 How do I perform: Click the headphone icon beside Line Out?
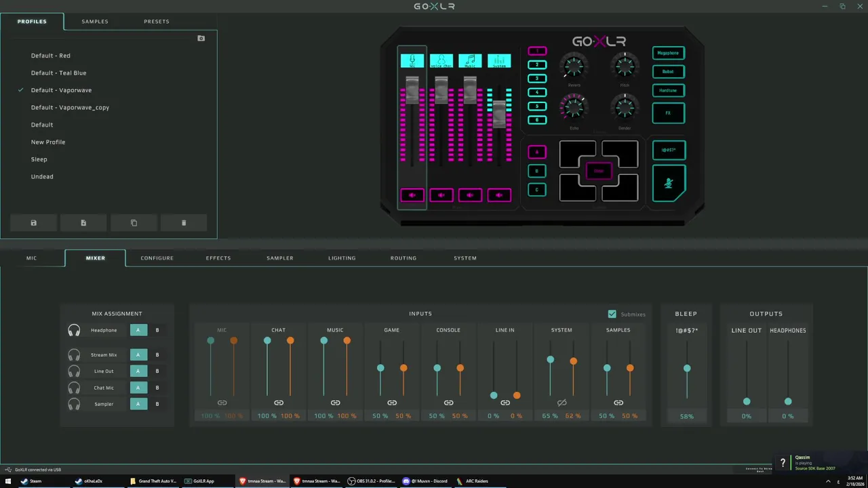[74, 371]
